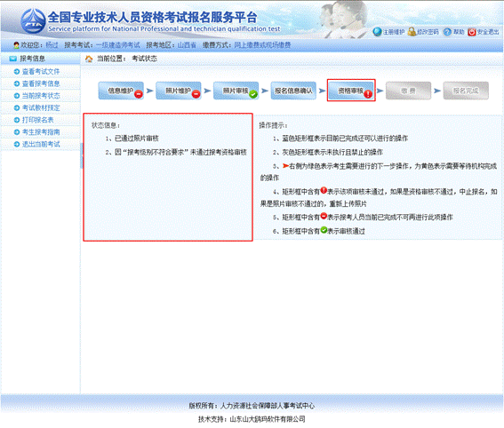Image resolution: width=504 pixels, height=428 pixels.
Task: Click the 报考信息 panel header icon
Action: (12, 59)
